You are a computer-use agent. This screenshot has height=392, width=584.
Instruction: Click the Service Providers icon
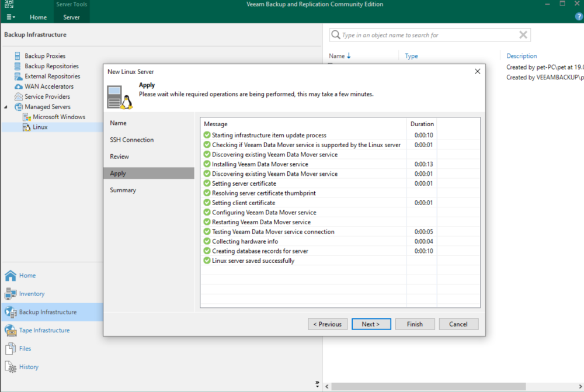tap(18, 96)
